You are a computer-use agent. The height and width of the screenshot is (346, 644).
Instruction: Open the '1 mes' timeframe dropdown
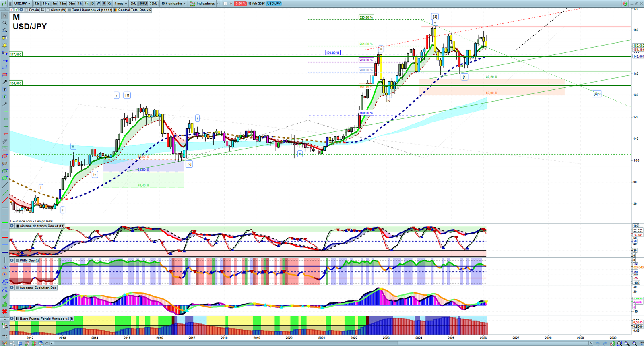point(121,4)
